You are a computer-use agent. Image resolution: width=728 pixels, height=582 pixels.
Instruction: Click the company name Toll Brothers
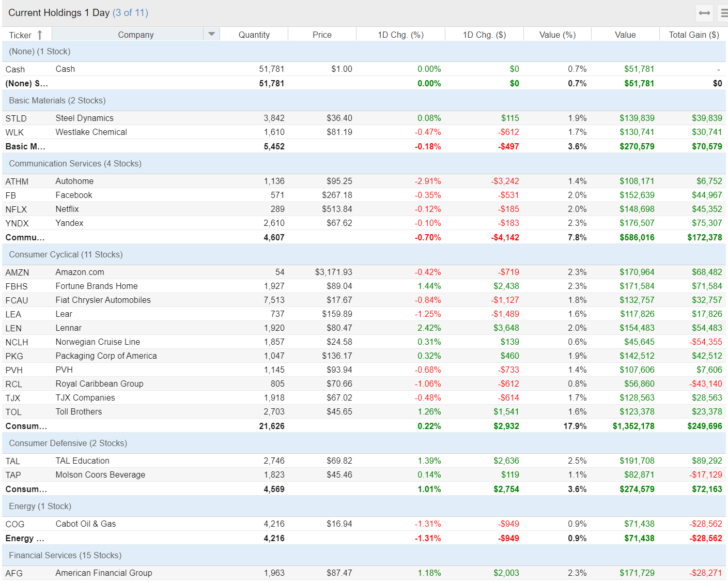point(79,411)
